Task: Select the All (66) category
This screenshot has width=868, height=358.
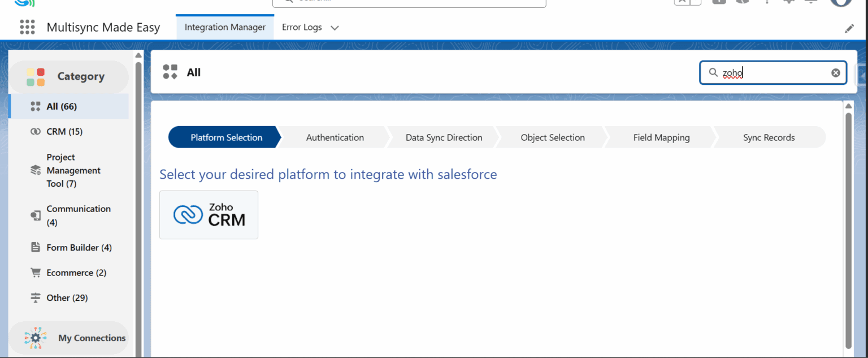Action: (62, 106)
